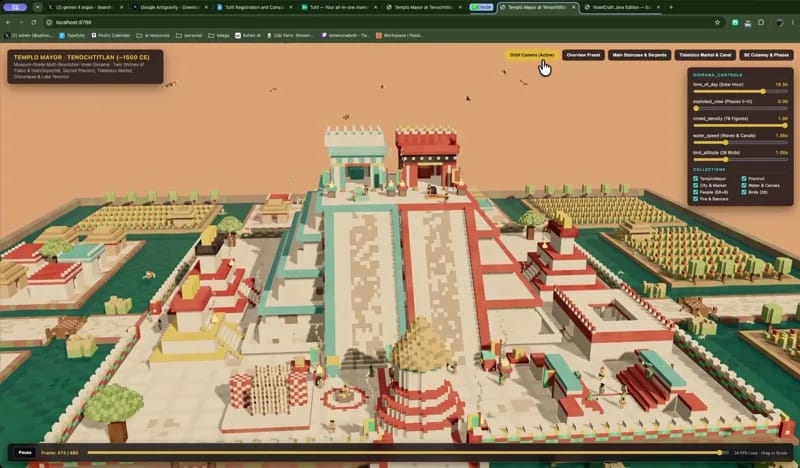Switch to the Google Antigravity tab
Screen dimensions: 800x468
(168, 7)
